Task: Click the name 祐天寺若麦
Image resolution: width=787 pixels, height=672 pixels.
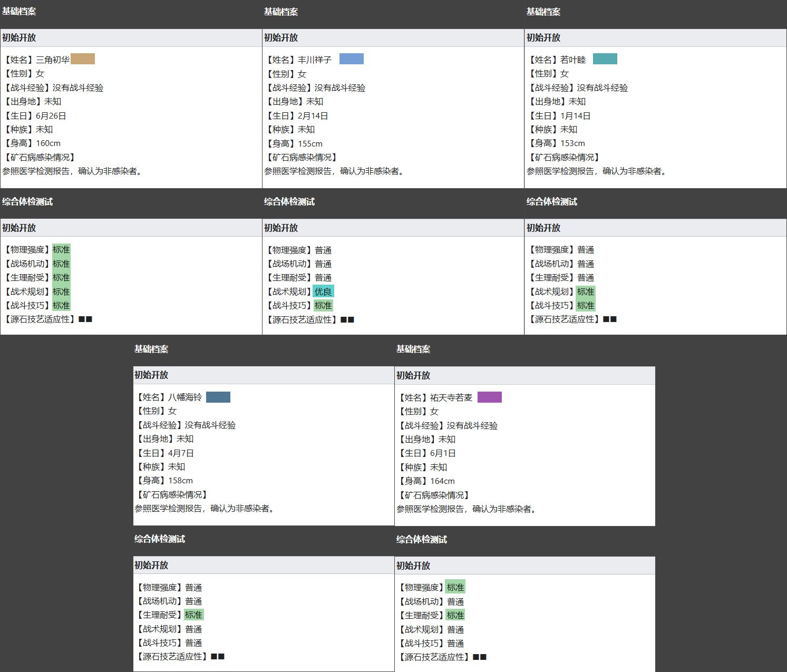Action: tap(451, 398)
